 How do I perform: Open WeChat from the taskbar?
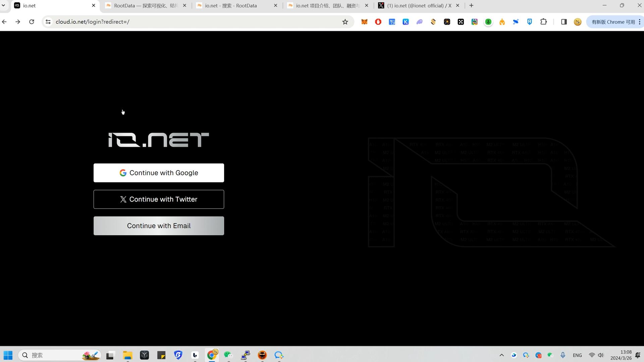[228, 355]
